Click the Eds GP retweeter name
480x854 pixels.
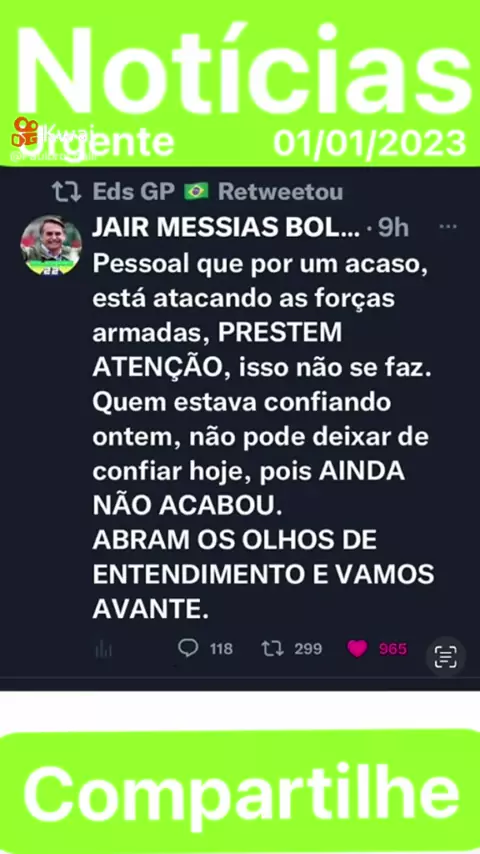133,191
